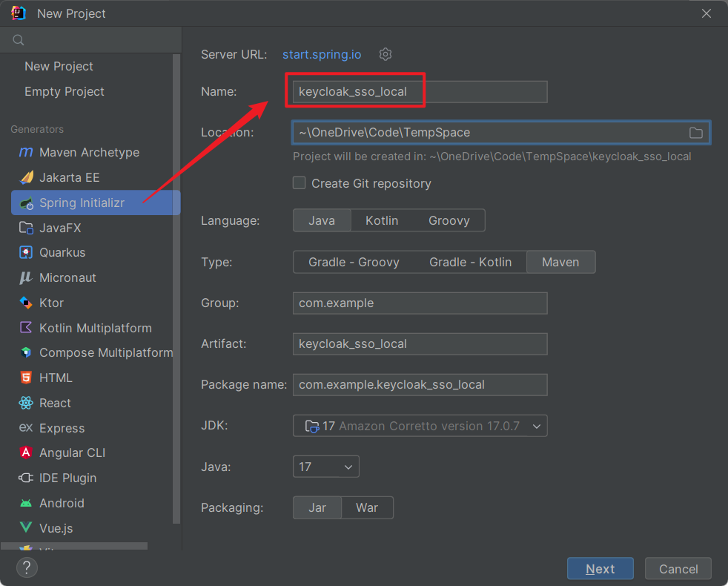Open help with question mark button
728x586 pixels.
point(27,567)
